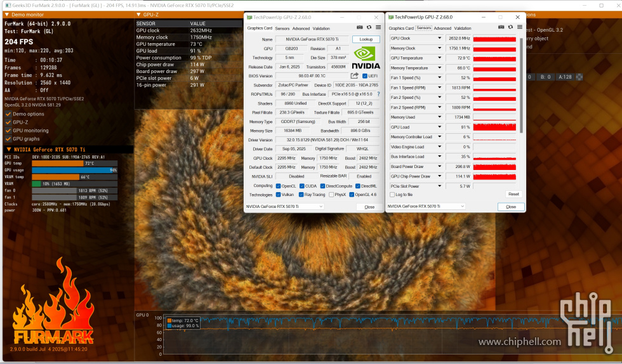
Task: Uncheck Demo options in FurMark
Action: tap(8, 114)
